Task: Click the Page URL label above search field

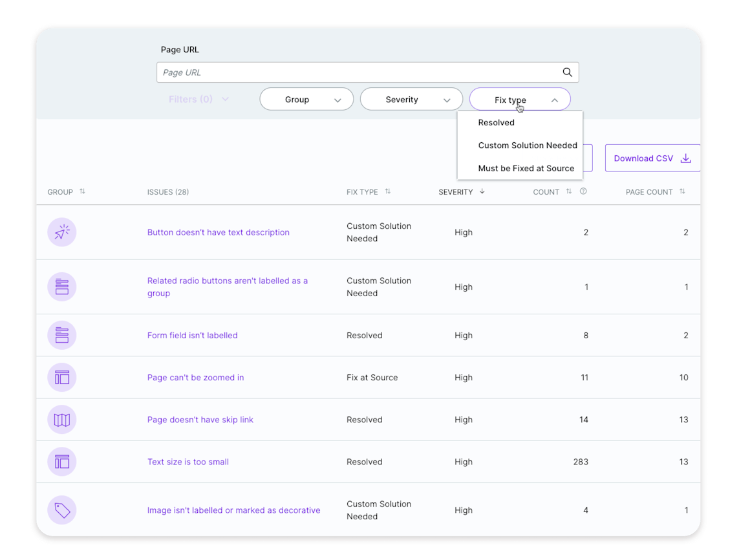Action: 180,50
